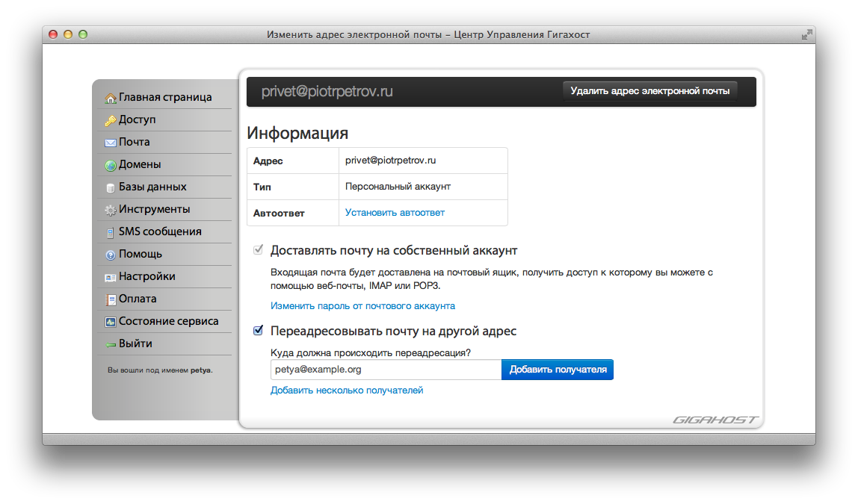858x504 pixels.
Task: Toggle Доставлять почту на собственный аккаунт checkbox
Action: [x=258, y=250]
